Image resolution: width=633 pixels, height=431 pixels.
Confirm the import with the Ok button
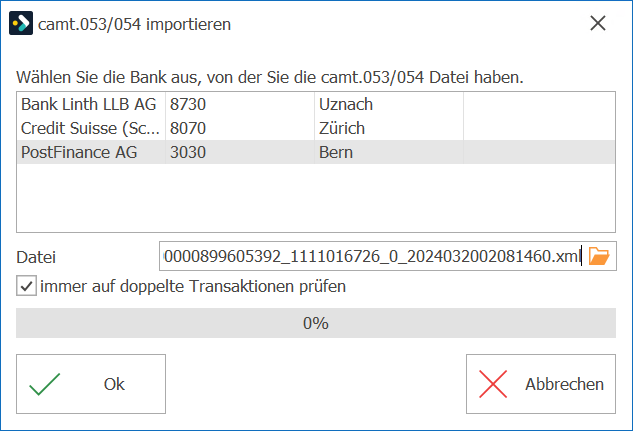tap(91, 384)
